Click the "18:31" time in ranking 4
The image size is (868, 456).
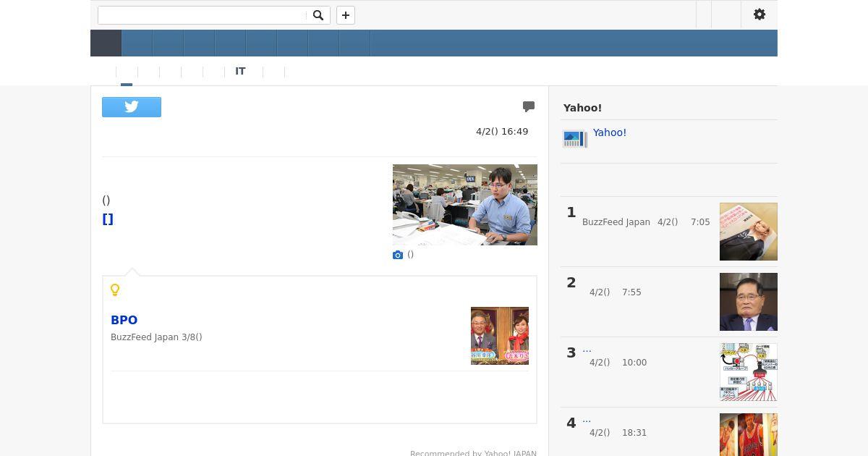[634, 433]
